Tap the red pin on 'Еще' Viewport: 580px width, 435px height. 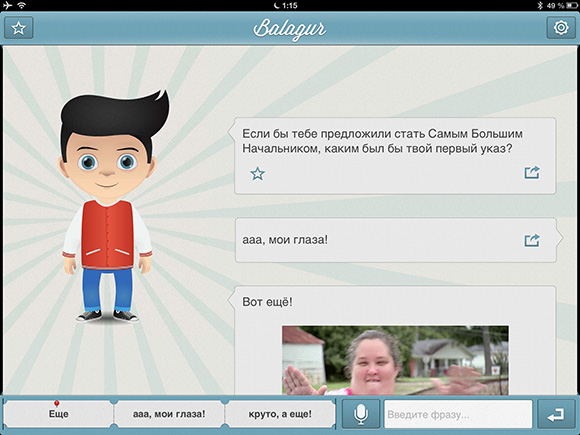click(x=57, y=403)
